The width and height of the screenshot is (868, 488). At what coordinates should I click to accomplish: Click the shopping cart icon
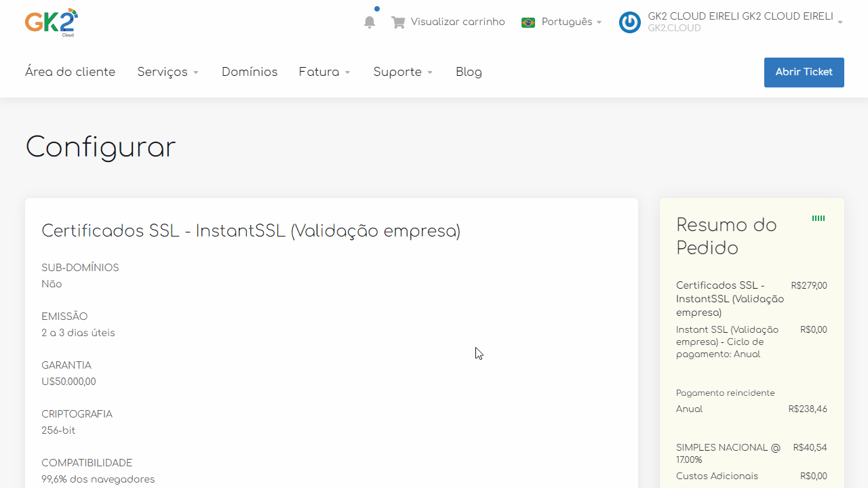(x=398, y=22)
